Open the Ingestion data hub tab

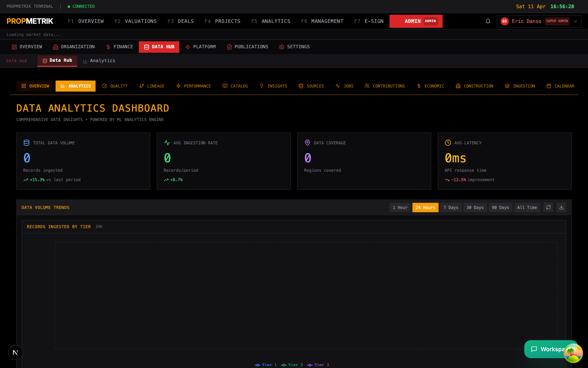point(520,86)
